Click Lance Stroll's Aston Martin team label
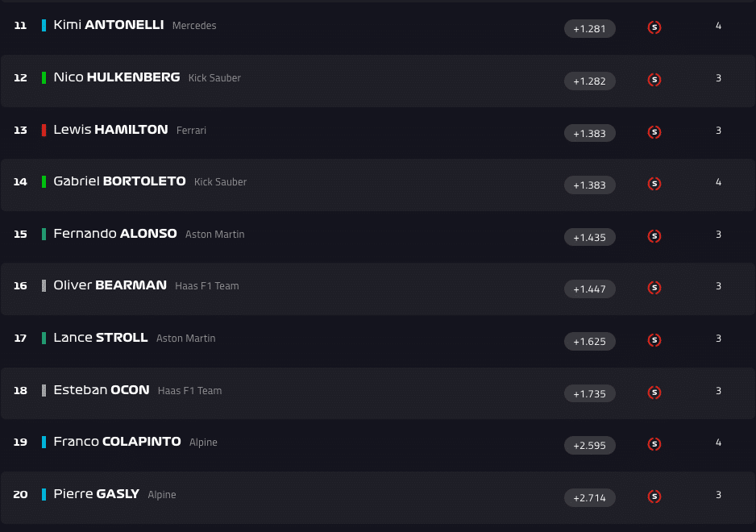 185,339
